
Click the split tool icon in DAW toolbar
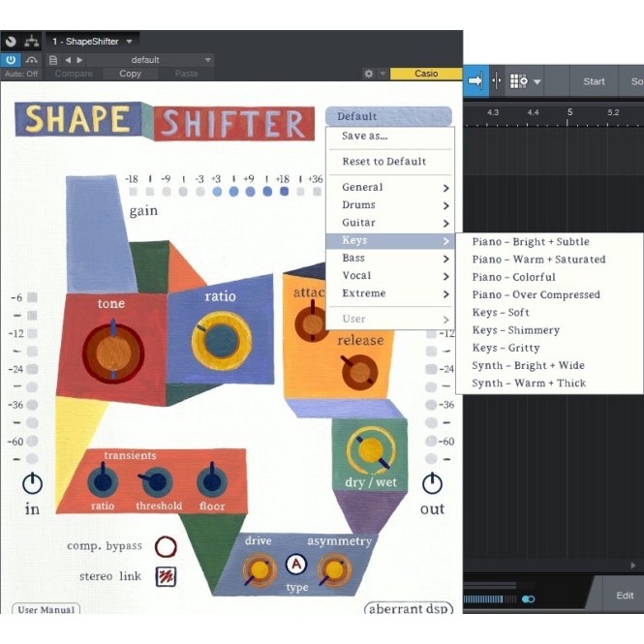tap(497, 80)
